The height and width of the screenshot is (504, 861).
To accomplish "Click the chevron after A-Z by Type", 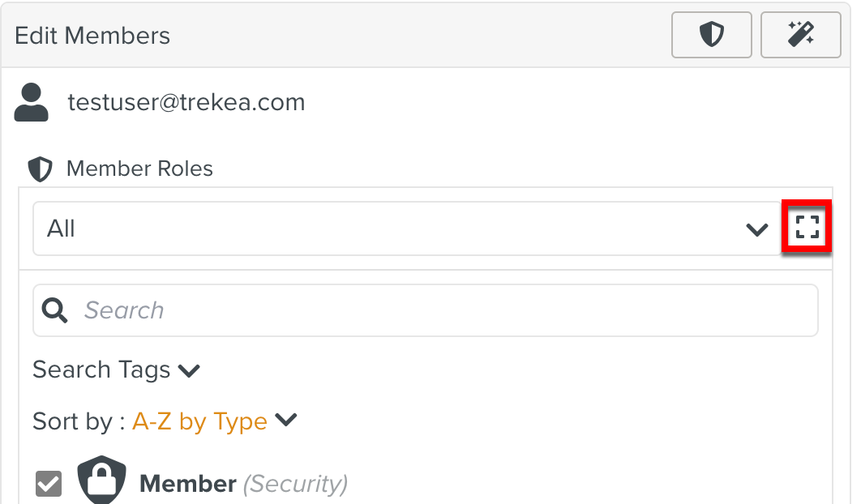I will click(286, 421).
